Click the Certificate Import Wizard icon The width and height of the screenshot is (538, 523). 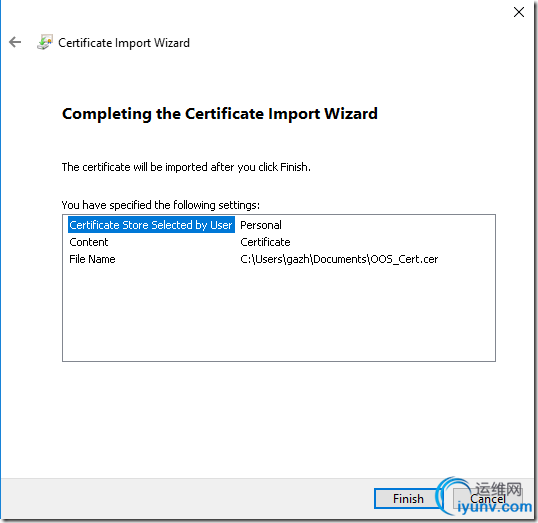45,42
